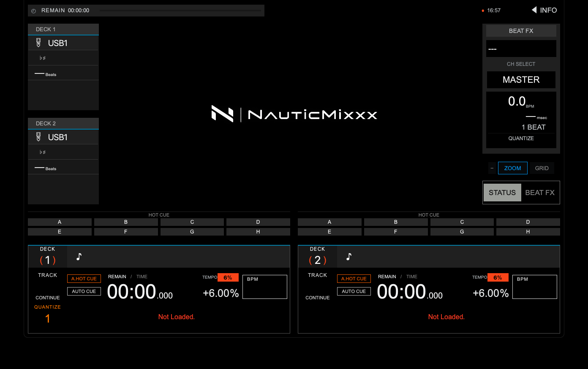
Task: Click the key flat/sharp symbol in Deck 2
Action: (x=43, y=152)
